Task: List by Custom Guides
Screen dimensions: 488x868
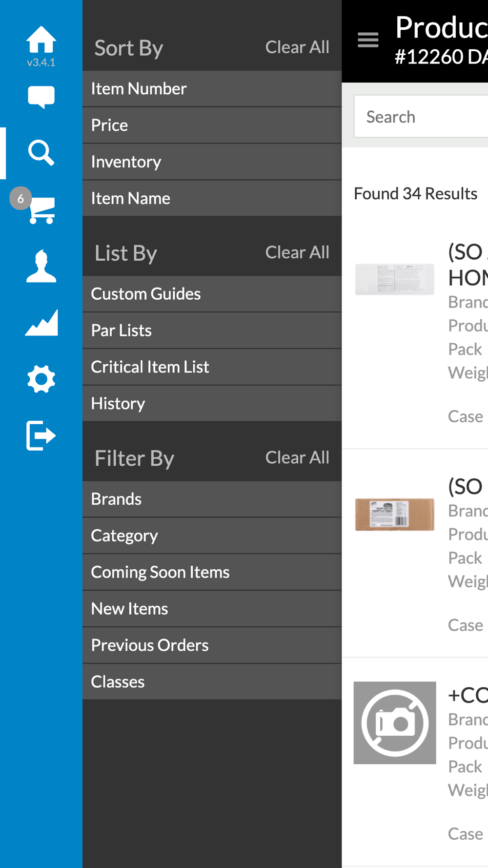Action: pyautogui.click(x=212, y=294)
